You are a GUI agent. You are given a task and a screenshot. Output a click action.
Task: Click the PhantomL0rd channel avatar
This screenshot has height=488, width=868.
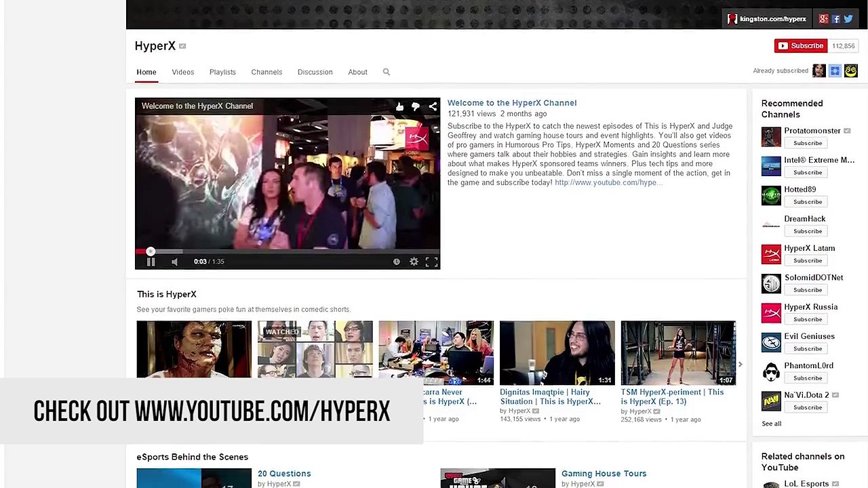(x=771, y=371)
